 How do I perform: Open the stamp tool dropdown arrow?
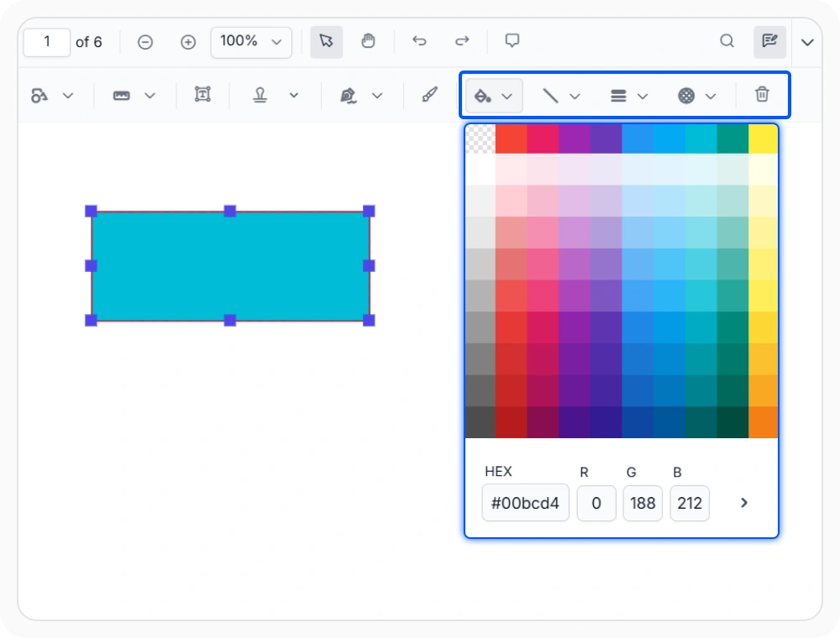pos(293,95)
